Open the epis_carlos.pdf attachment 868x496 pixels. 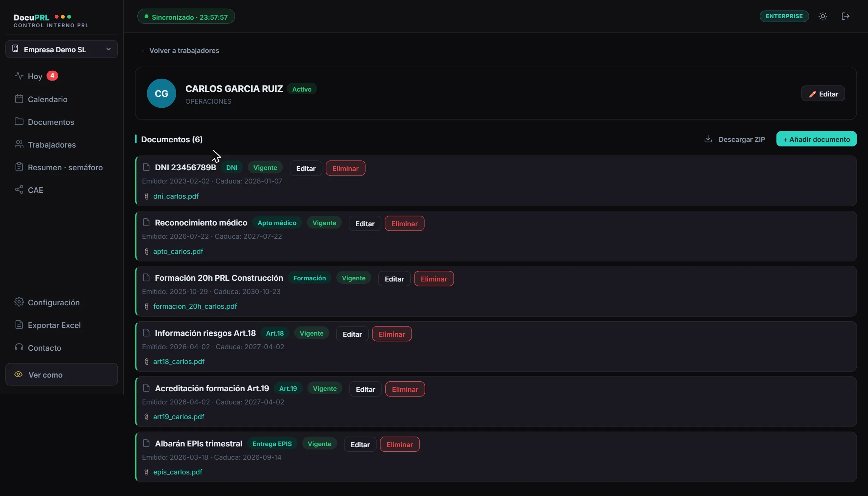(178, 472)
